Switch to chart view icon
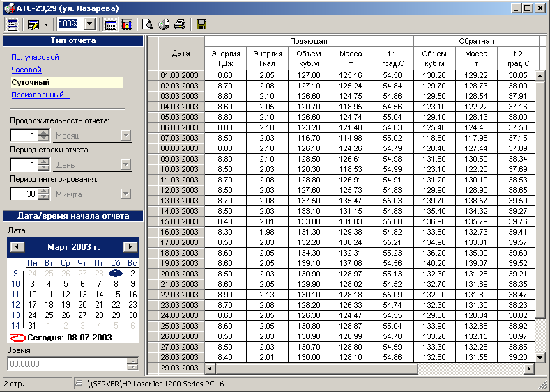Viewport: 550px width, 392px height. [x=127, y=24]
